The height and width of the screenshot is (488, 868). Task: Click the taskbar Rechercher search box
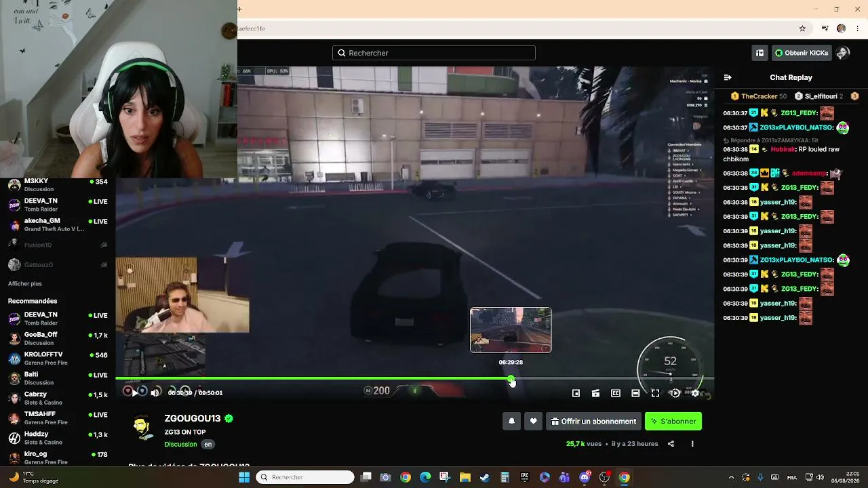(305, 477)
